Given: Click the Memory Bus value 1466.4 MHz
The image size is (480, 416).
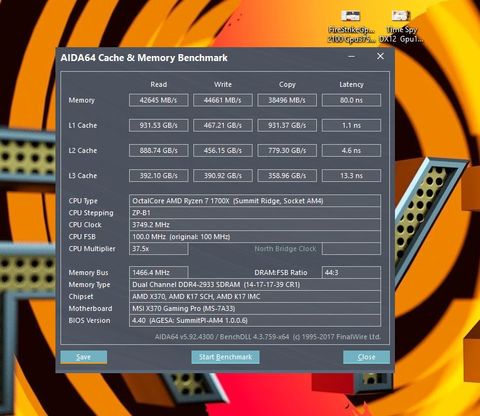Looking at the screenshot, I should 159,272.
